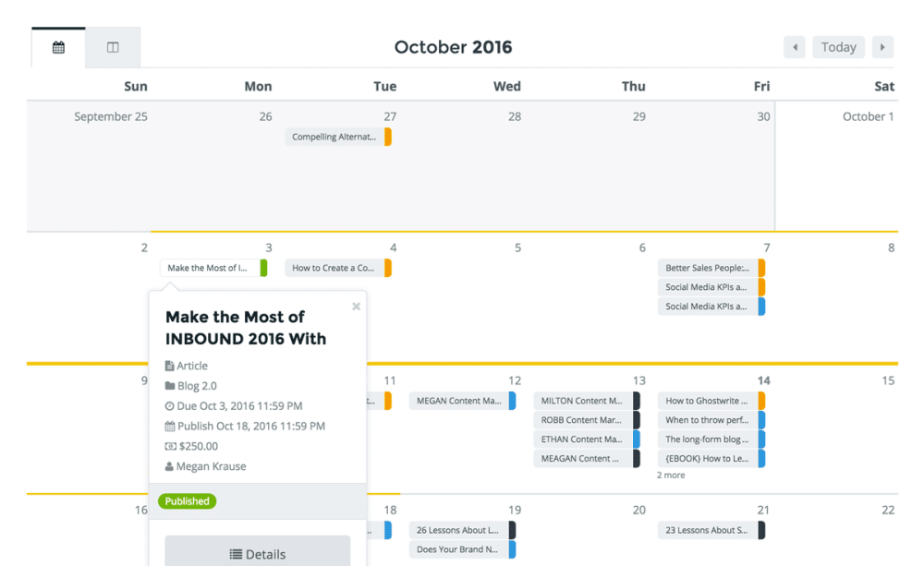Open the Compelling Alternat... event on Sept 27

tap(338, 137)
